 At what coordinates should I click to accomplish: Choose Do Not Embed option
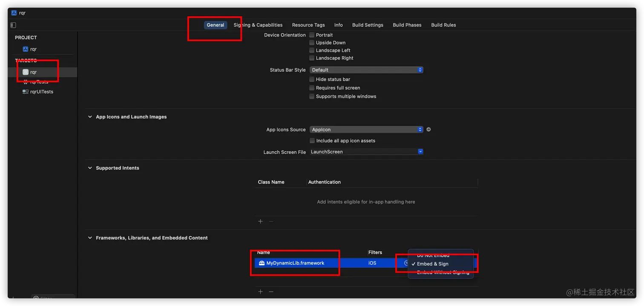click(x=433, y=255)
